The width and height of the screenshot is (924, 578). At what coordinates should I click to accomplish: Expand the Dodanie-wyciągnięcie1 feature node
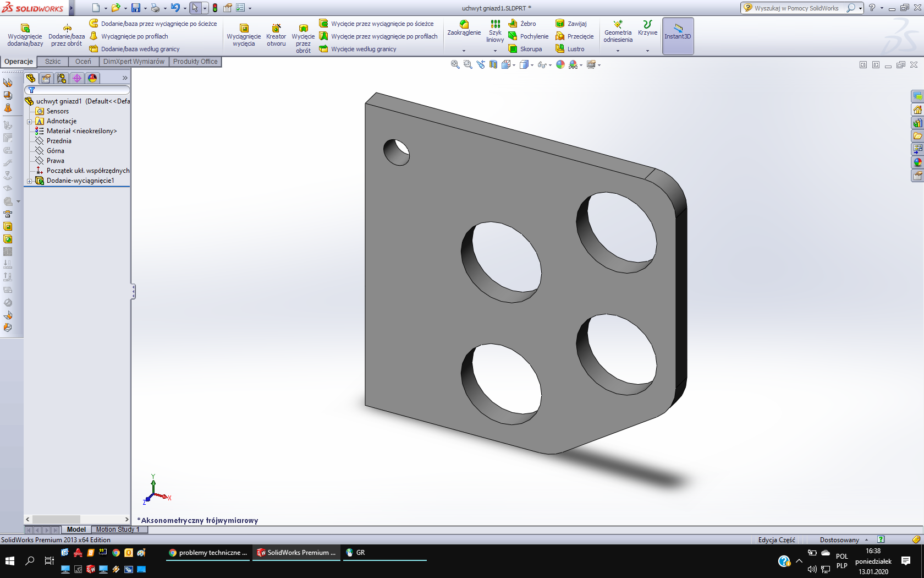30,181
